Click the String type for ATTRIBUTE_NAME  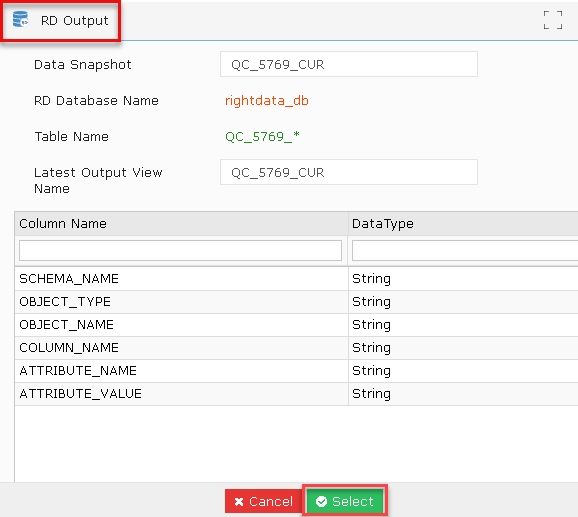[x=371, y=371]
